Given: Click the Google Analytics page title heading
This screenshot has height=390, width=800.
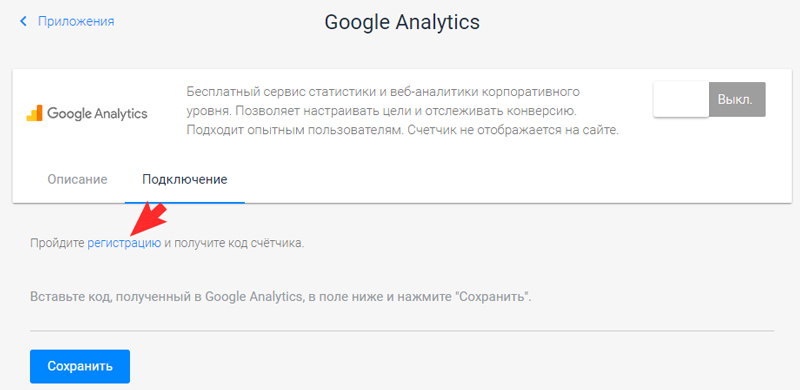Looking at the screenshot, I should pyautogui.click(x=402, y=22).
